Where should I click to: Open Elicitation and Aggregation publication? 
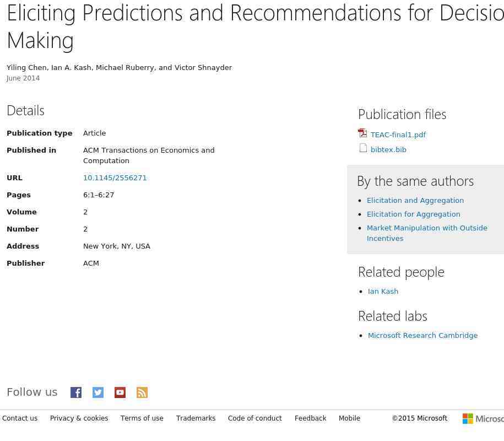click(x=415, y=201)
